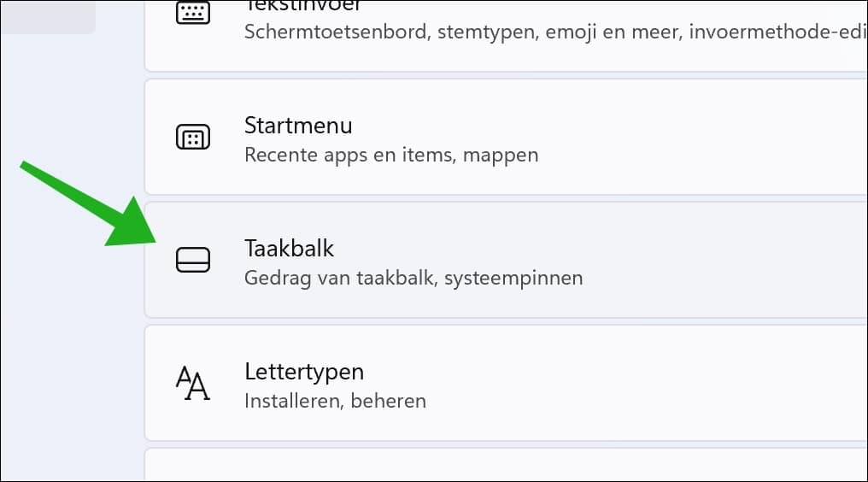
Task: Click the Startmenu grid icon
Action: pos(192,137)
